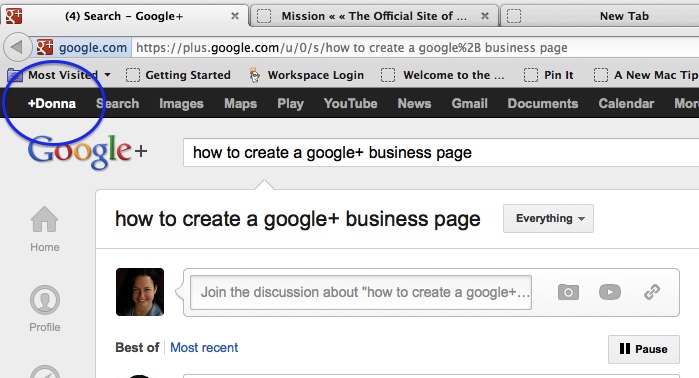Screen dimensions: 699x378
Task: Click the user profile photo thumbnail
Action: [140, 292]
